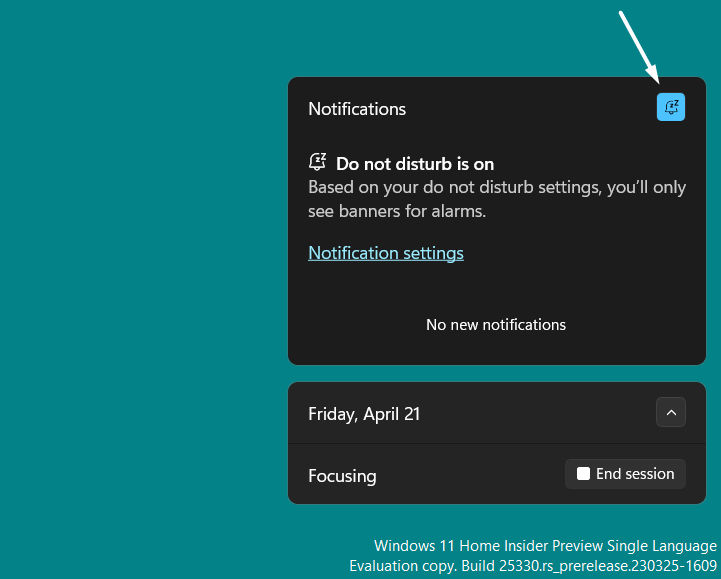Click the "No new notifications" message
The height and width of the screenshot is (579, 721).
495,325
